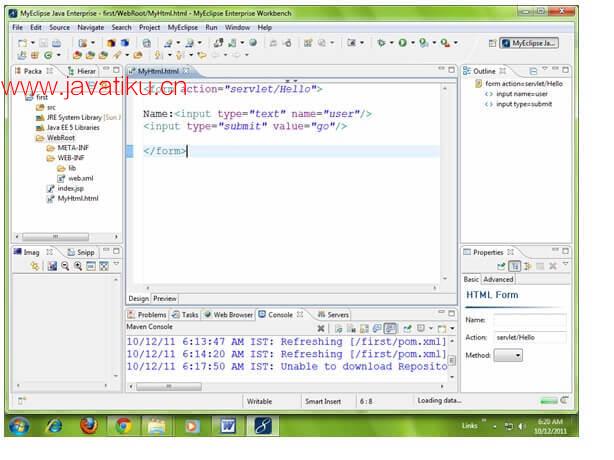Toggle pinned console icon in Console toolbar
This screenshot has width=614, height=460.
coord(407,328)
